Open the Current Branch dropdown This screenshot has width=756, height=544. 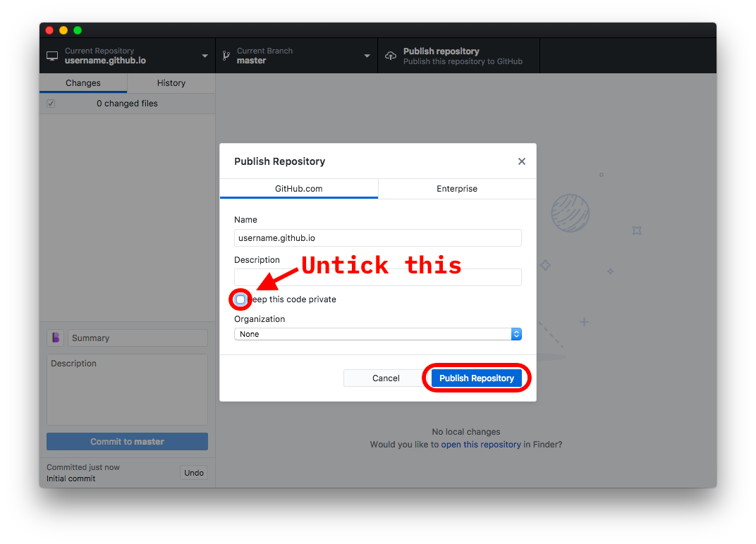367,56
